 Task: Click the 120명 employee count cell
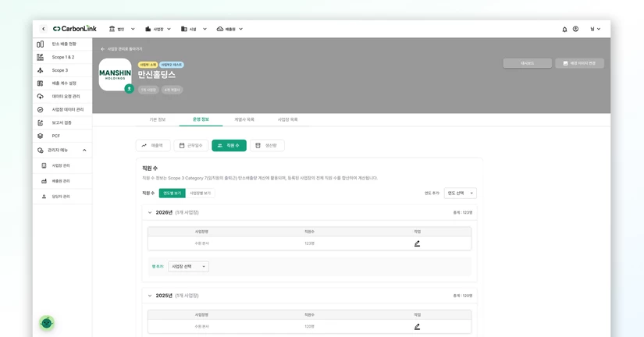point(309,327)
